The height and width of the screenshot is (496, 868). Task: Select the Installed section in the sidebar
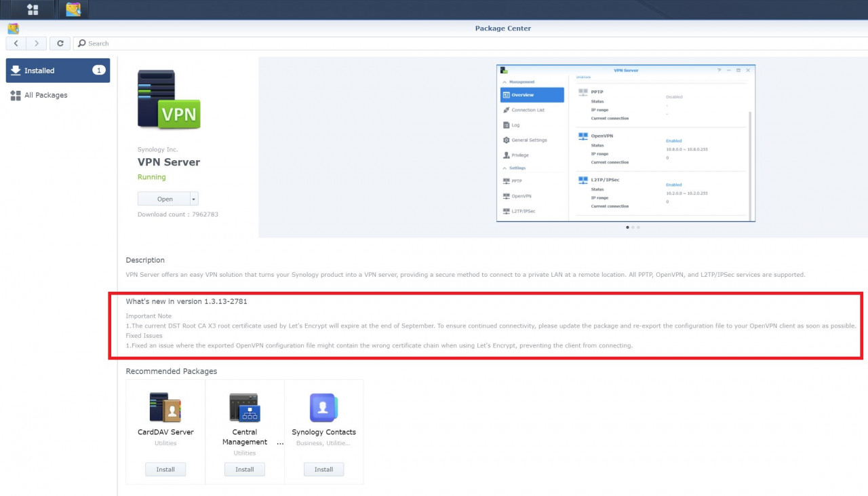(x=41, y=70)
